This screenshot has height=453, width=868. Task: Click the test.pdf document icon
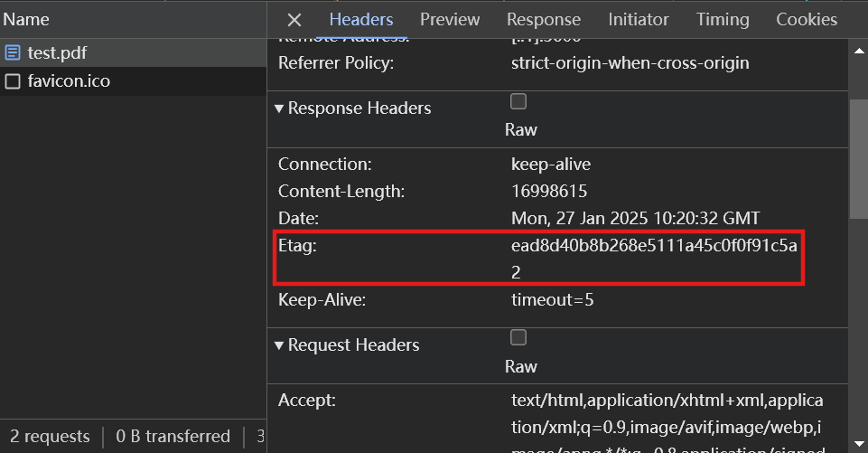(x=13, y=52)
